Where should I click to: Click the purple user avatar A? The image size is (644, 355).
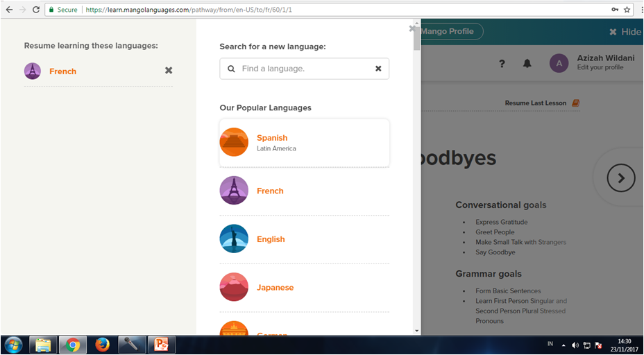click(559, 63)
